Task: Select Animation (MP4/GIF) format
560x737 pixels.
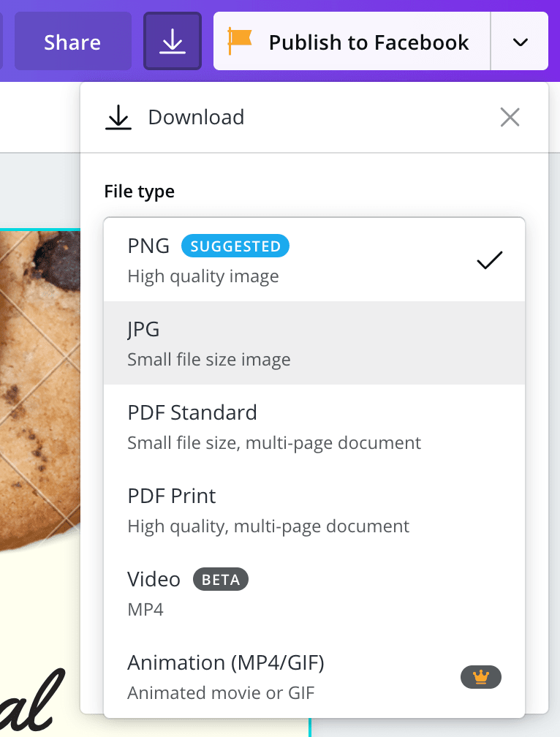Action: (292, 676)
